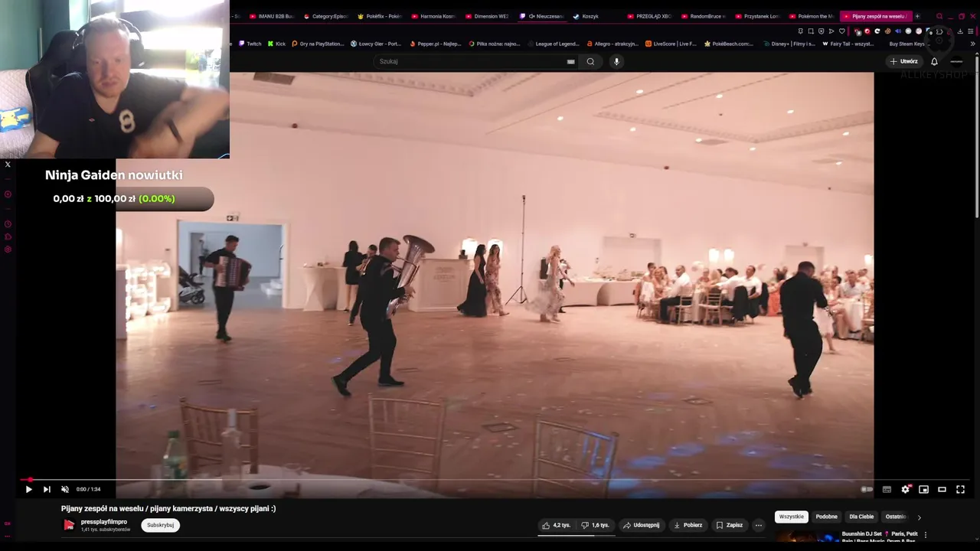Open the Twitch bookmark
The height and width of the screenshot is (551, 980).
pyautogui.click(x=250, y=44)
